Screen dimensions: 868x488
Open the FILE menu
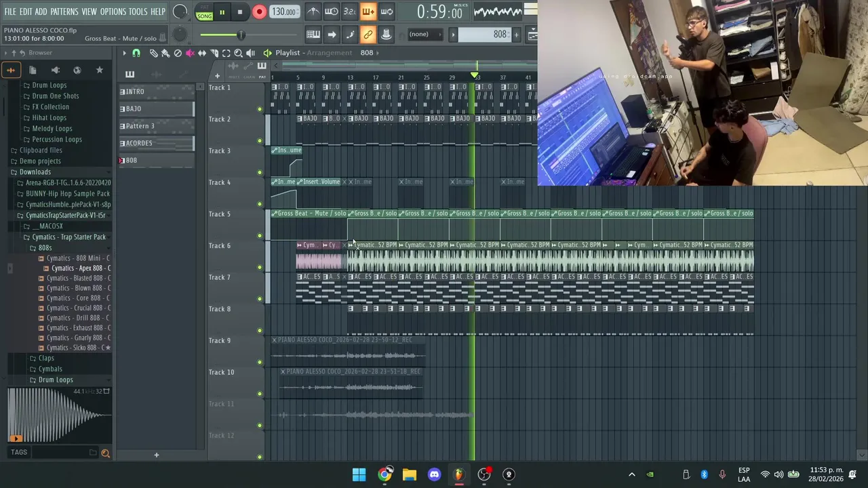tap(10, 12)
